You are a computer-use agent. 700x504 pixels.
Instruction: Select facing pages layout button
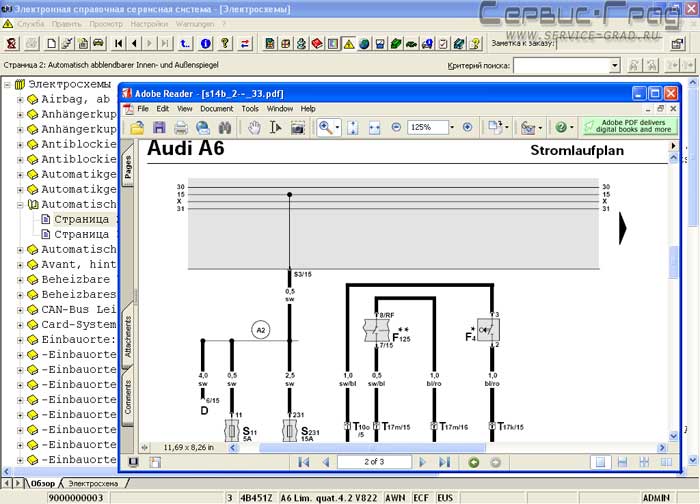pos(666,462)
